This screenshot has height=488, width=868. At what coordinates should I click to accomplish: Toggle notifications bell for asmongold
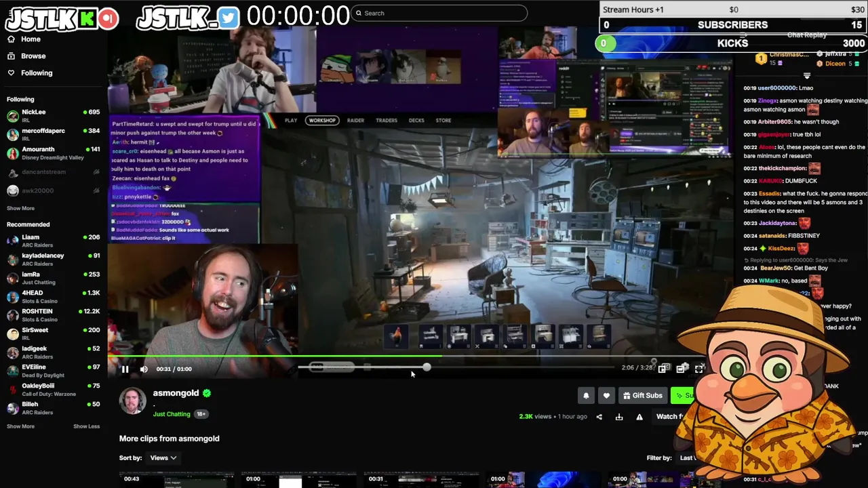586,396
